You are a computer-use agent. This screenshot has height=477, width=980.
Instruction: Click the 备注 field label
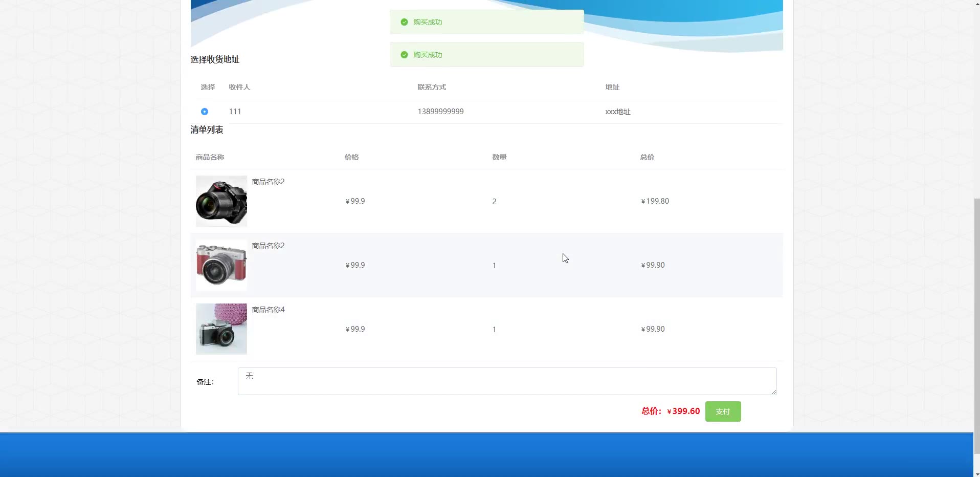coord(205,382)
